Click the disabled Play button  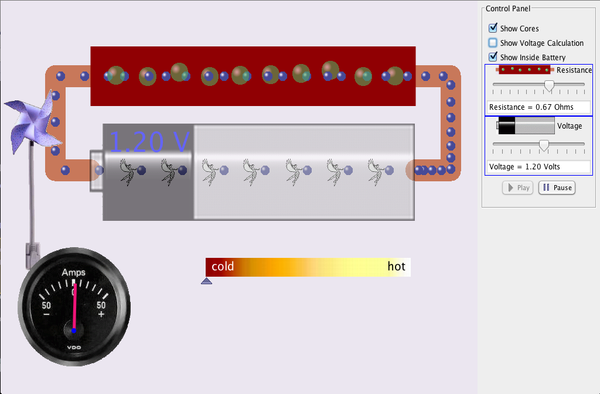click(518, 188)
